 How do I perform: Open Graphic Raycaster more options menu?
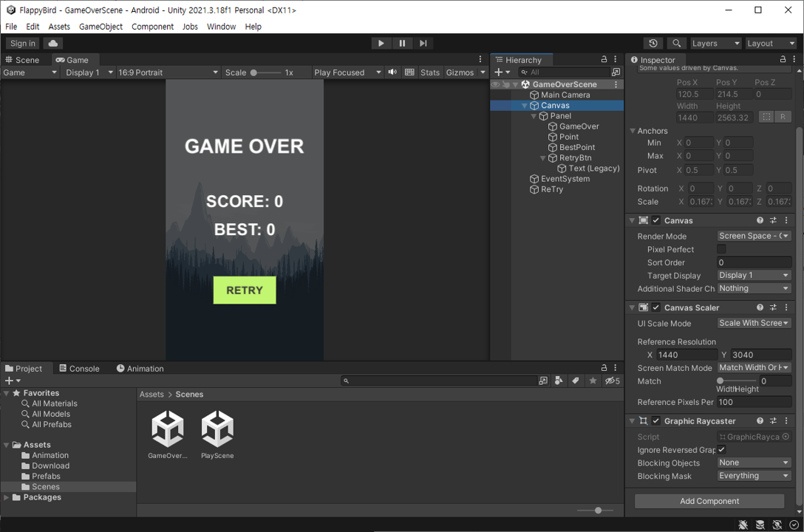tap(786, 420)
